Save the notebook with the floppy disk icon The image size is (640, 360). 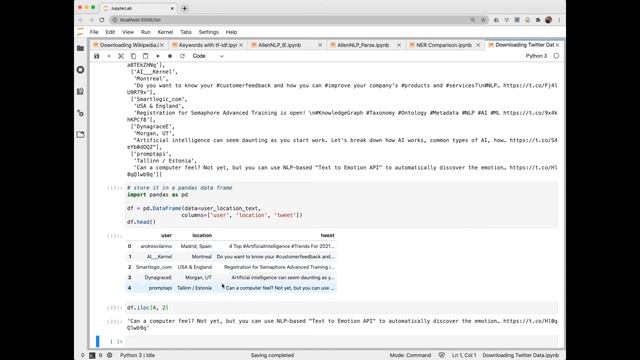coord(97,56)
